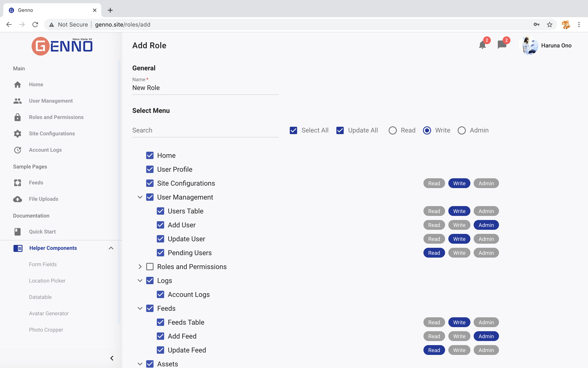
Task: Uncheck the Add Feed checkbox
Action: [x=161, y=336]
